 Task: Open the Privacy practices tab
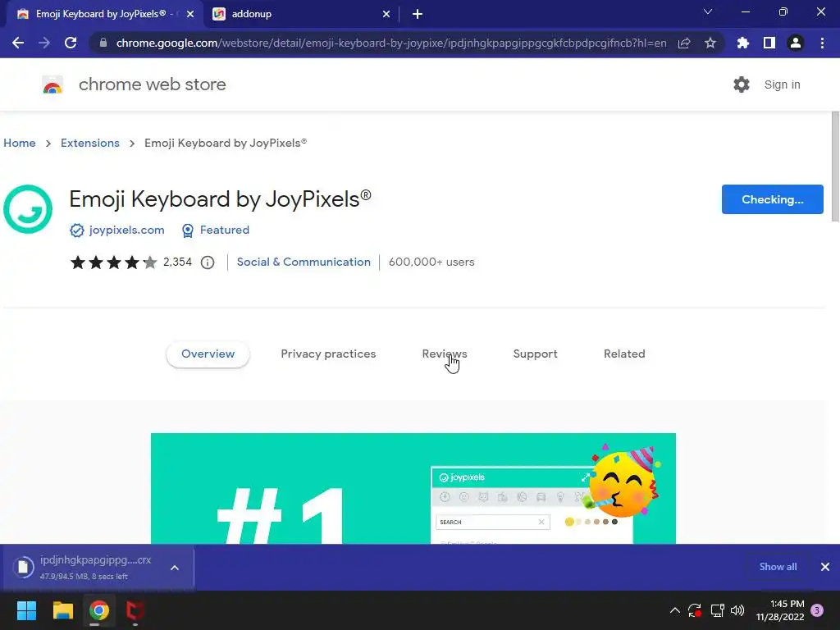tap(328, 354)
